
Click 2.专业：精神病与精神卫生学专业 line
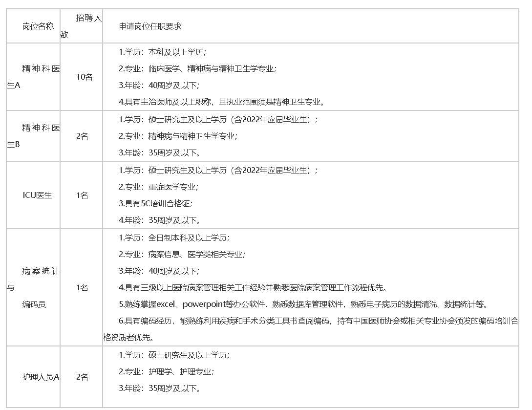pyautogui.click(x=178, y=136)
